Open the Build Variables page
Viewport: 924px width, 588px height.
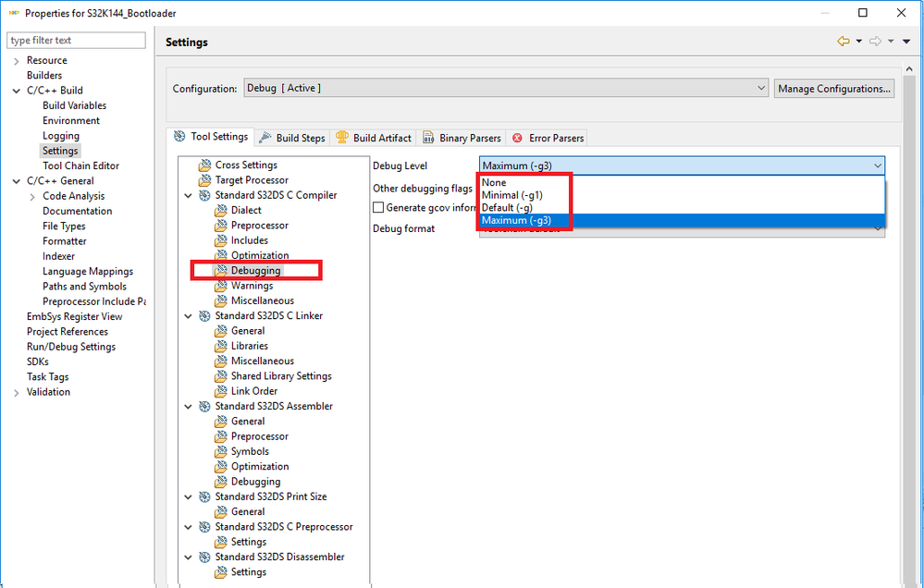tap(74, 105)
